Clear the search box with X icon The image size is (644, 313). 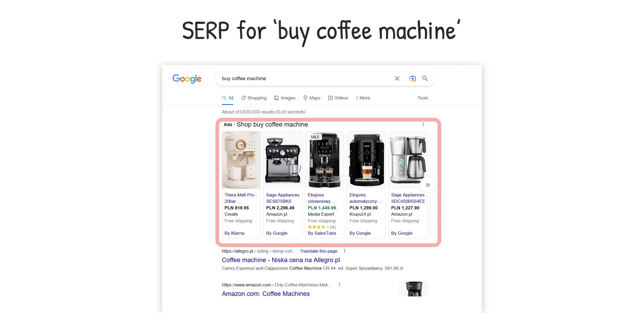coord(397,79)
